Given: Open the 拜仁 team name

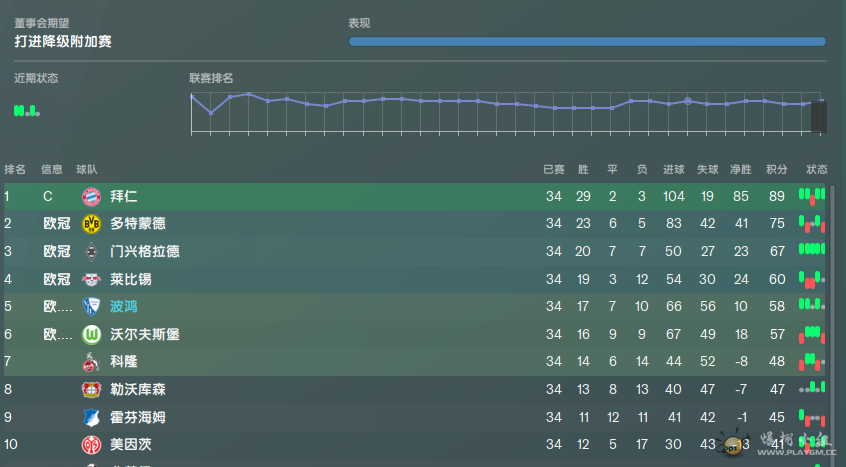Looking at the screenshot, I should click(124, 196).
